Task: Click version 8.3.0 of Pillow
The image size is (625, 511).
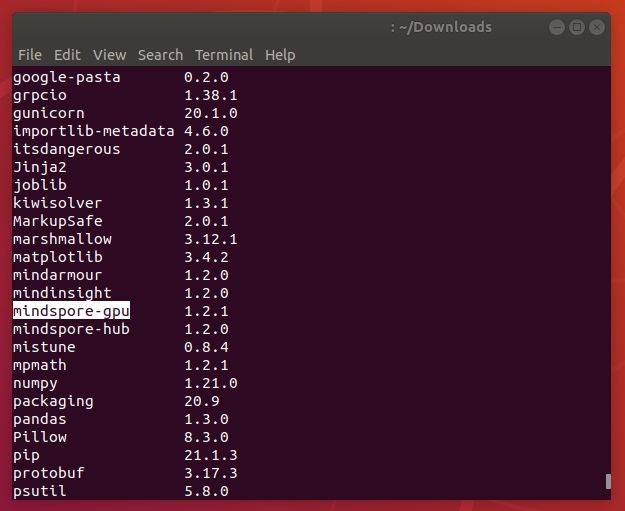Action: [x=206, y=437]
